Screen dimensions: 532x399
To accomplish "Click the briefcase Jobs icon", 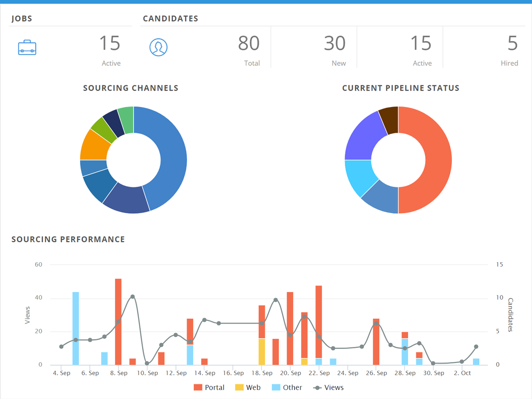I will tap(27, 48).
